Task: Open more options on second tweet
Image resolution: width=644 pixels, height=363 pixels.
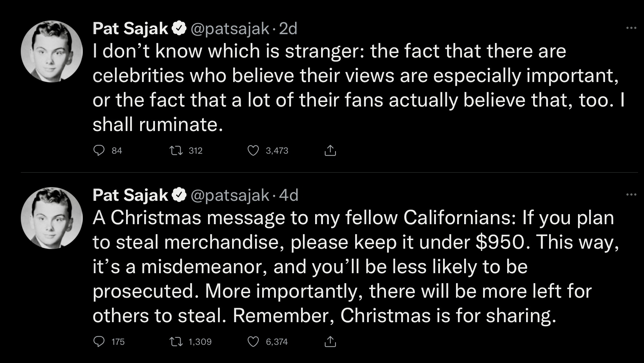Action: (631, 194)
